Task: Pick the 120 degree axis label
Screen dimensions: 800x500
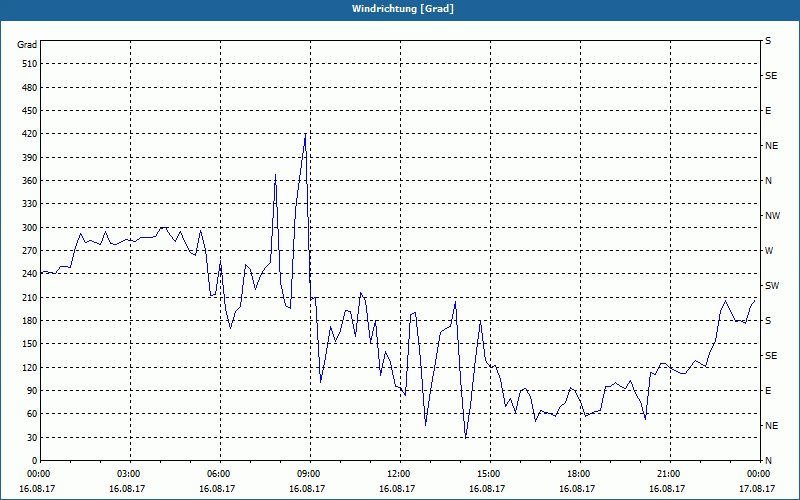Action: point(30,367)
